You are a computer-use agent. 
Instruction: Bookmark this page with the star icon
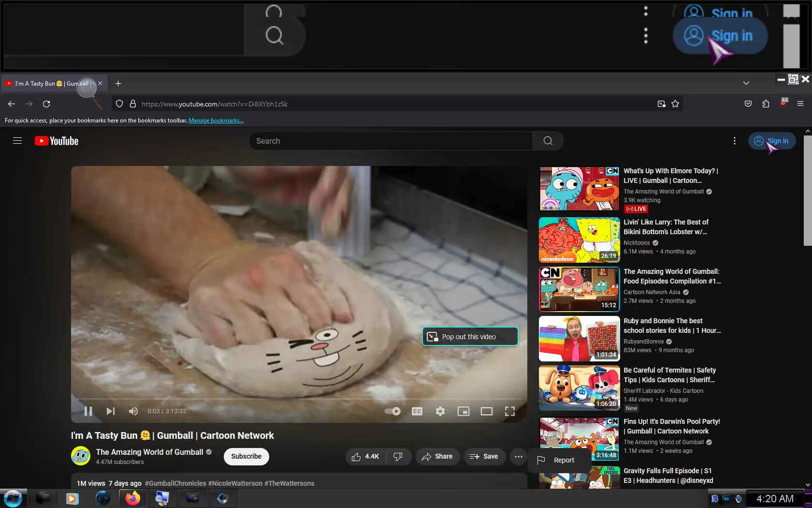[675, 104]
